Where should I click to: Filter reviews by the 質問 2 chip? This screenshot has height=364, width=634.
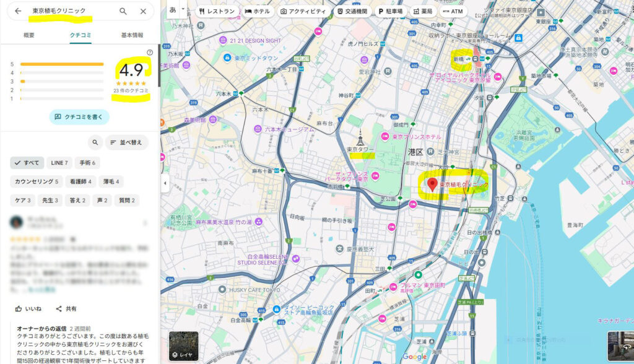[127, 200]
